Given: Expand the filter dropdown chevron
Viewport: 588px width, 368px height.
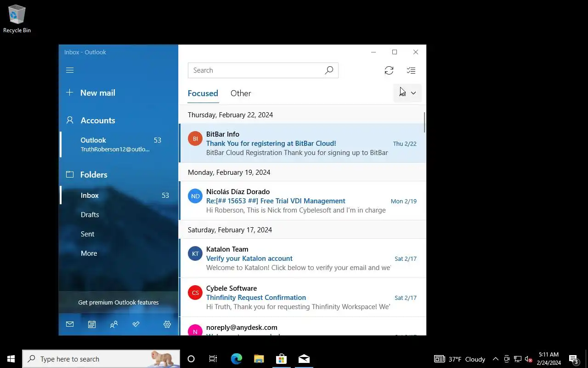Looking at the screenshot, I should pyautogui.click(x=413, y=93).
